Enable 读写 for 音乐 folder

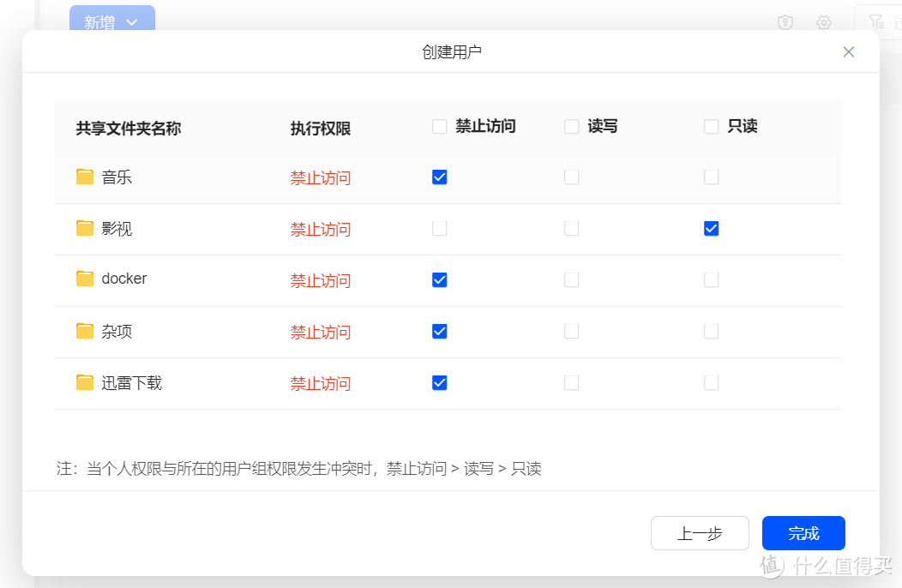(x=571, y=177)
